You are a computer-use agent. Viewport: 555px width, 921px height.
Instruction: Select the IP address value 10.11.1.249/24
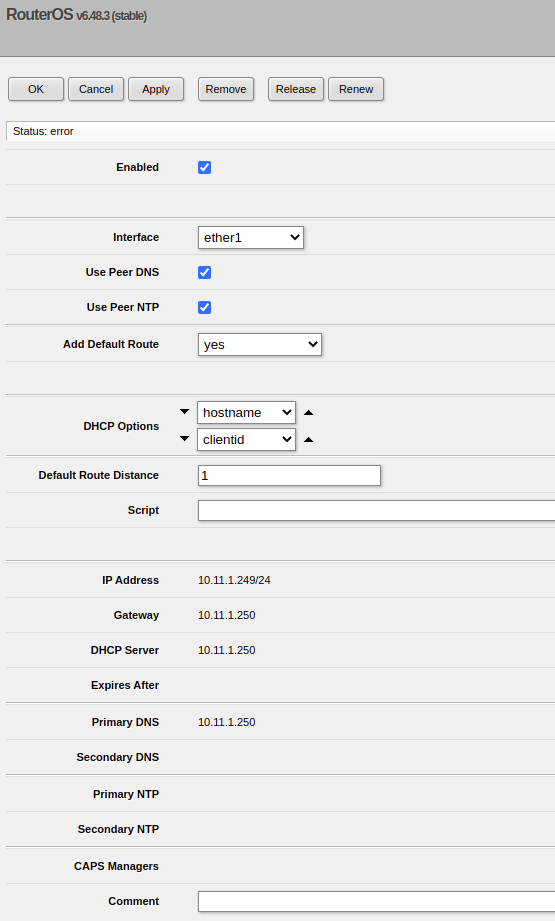(234, 580)
